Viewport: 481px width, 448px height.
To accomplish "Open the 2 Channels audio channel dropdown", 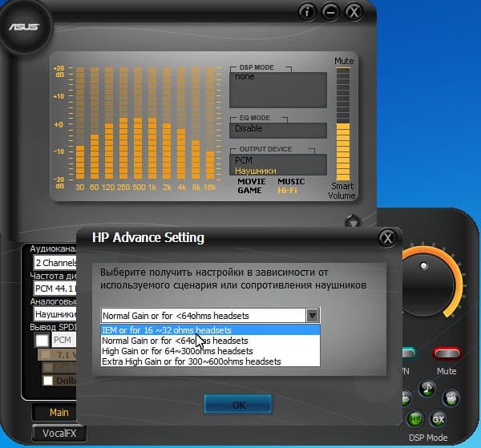I will click(x=55, y=263).
